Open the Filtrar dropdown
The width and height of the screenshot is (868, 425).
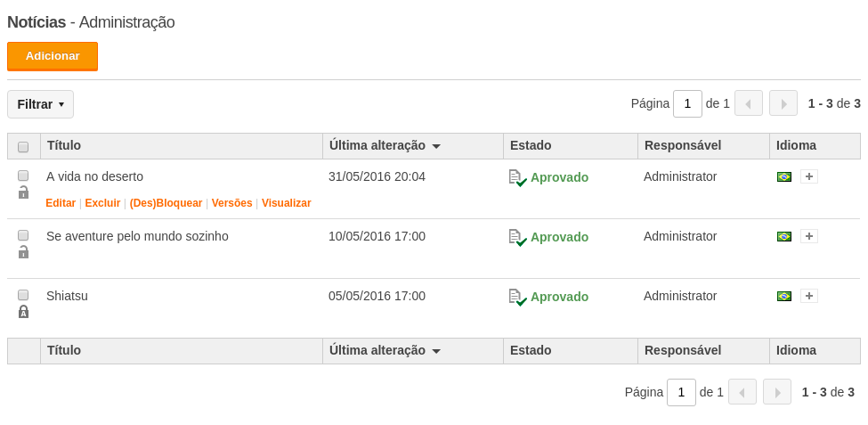tap(40, 104)
